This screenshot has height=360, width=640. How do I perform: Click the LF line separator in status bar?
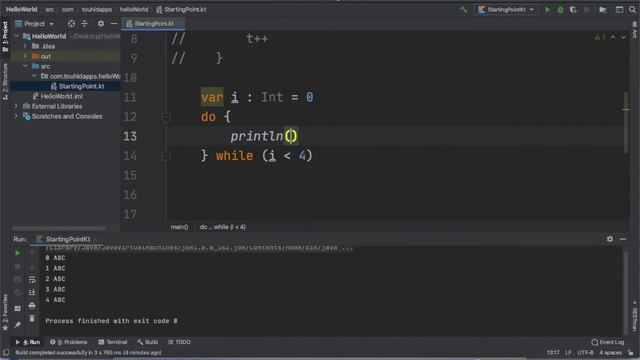pyautogui.click(x=568, y=353)
